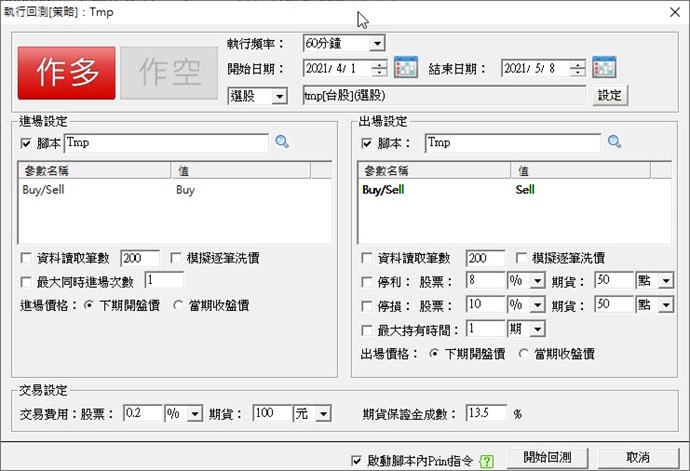Enable 最大同時進場次數 checkbox
The image size is (690, 471).
coord(25,281)
